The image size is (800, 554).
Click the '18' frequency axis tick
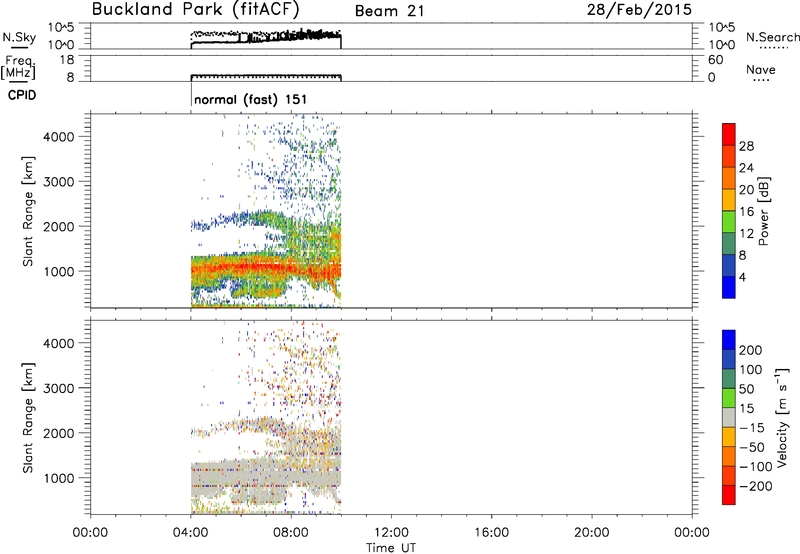point(66,60)
